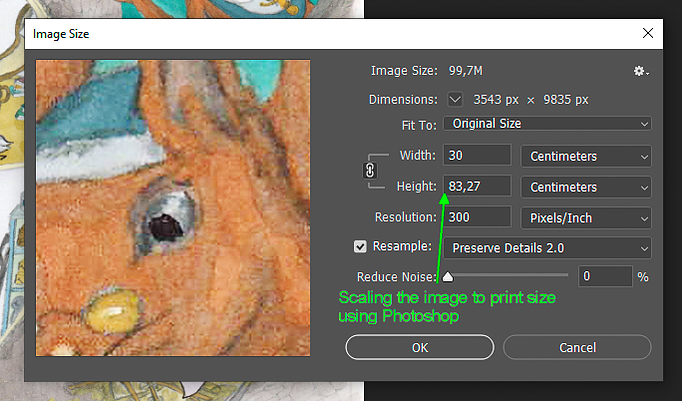Click the Reduce Noise percent field
This screenshot has height=401, width=682.
605,276
